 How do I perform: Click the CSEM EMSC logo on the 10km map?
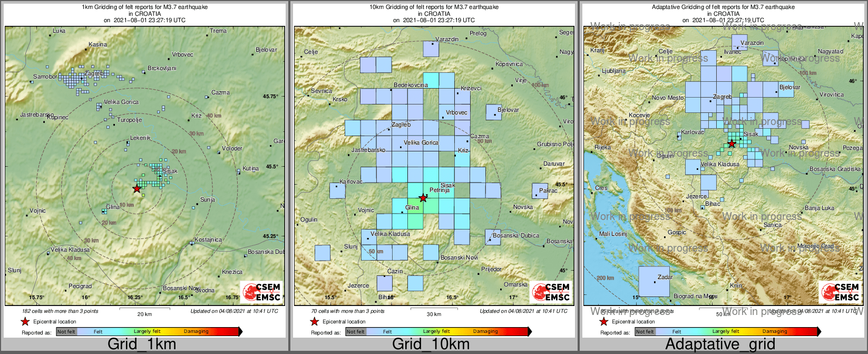pyautogui.click(x=551, y=292)
